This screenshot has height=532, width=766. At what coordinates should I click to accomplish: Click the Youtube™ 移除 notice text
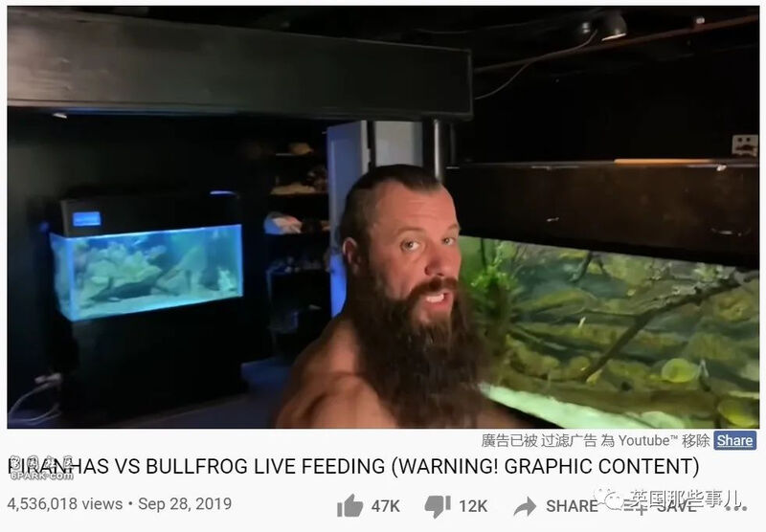(x=664, y=441)
